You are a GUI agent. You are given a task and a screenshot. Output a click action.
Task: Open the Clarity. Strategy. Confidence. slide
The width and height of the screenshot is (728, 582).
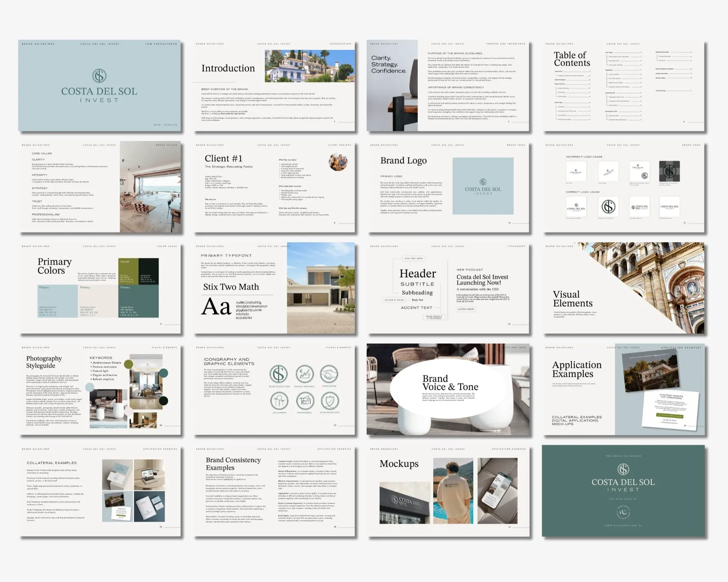(x=448, y=85)
